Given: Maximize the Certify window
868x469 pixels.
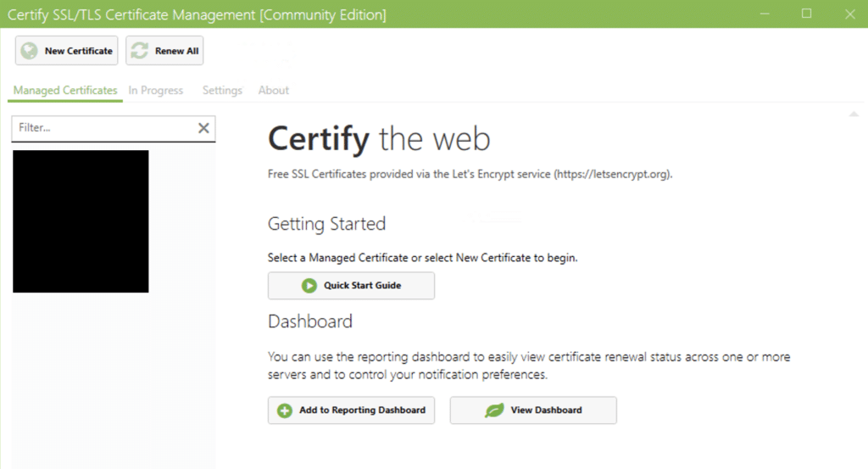Looking at the screenshot, I should pos(807,14).
